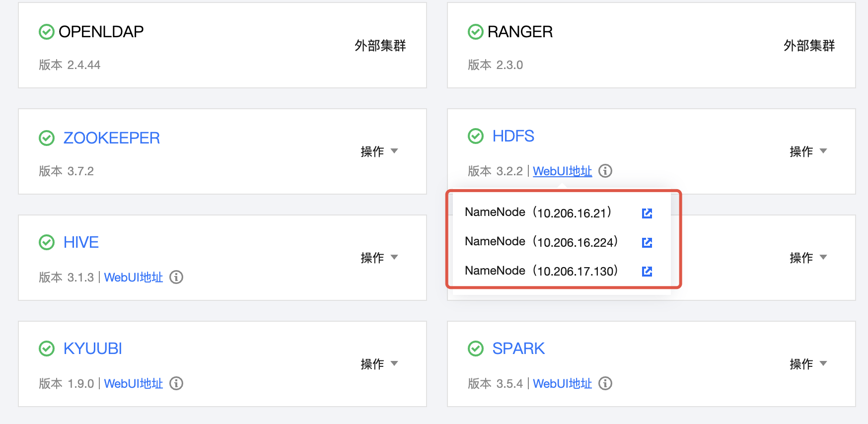
Task: Select the NameNode (10.206.16.224) entry
Action: (541, 242)
